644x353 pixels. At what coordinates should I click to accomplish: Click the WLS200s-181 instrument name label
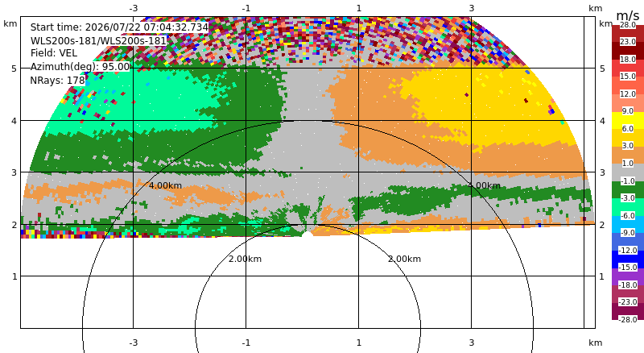tap(98, 41)
